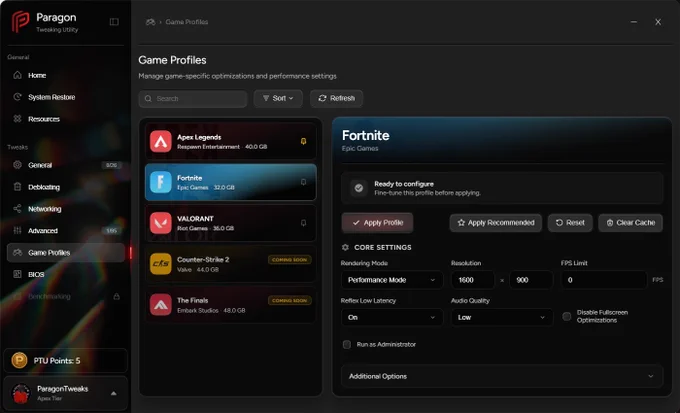Check the Run as Administrator box
The width and height of the screenshot is (680, 413).
point(347,344)
